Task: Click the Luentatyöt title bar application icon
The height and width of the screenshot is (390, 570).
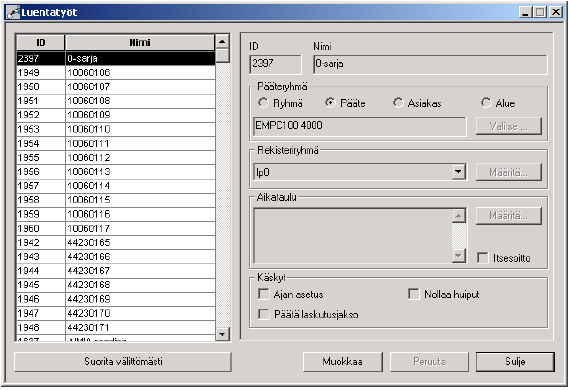Action: [x=13, y=12]
